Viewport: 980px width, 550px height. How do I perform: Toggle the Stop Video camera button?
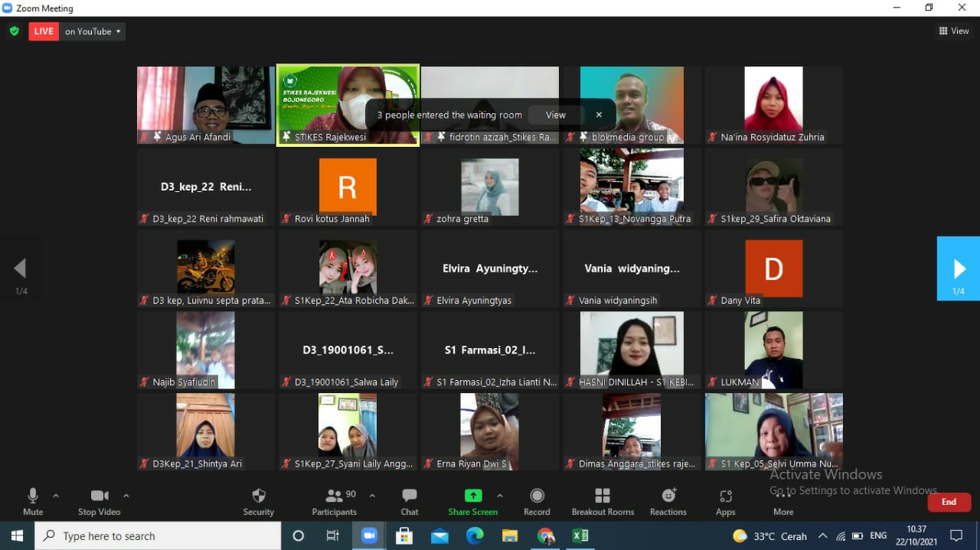(x=100, y=496)
